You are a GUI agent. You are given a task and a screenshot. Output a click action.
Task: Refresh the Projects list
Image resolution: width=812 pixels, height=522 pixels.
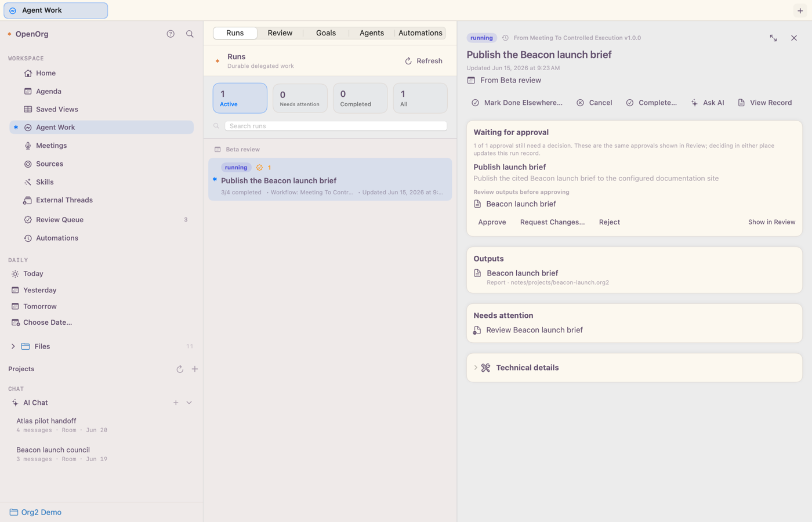[x=180, y=369]
